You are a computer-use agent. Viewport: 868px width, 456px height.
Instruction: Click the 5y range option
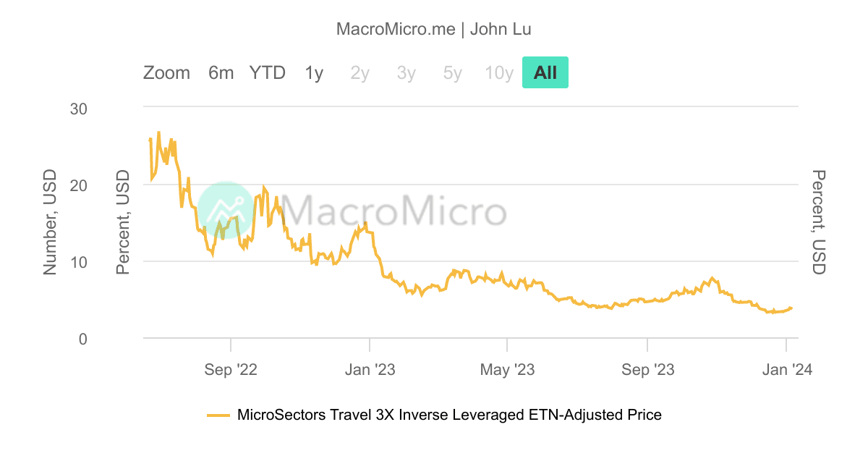[451, 72]
